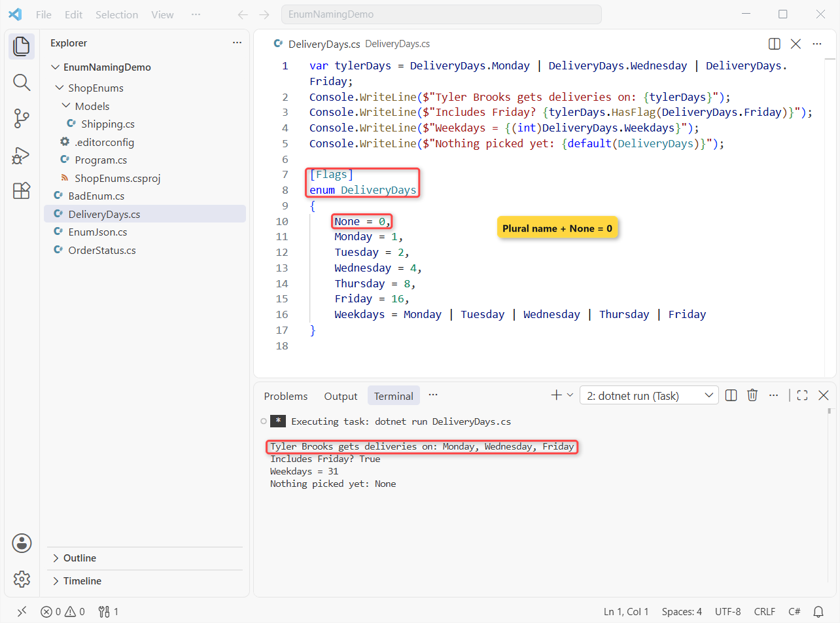Image resolution: width=840 pixels, height=623 pixels.
Task: Go back with the left arrow
Action: 243,14
